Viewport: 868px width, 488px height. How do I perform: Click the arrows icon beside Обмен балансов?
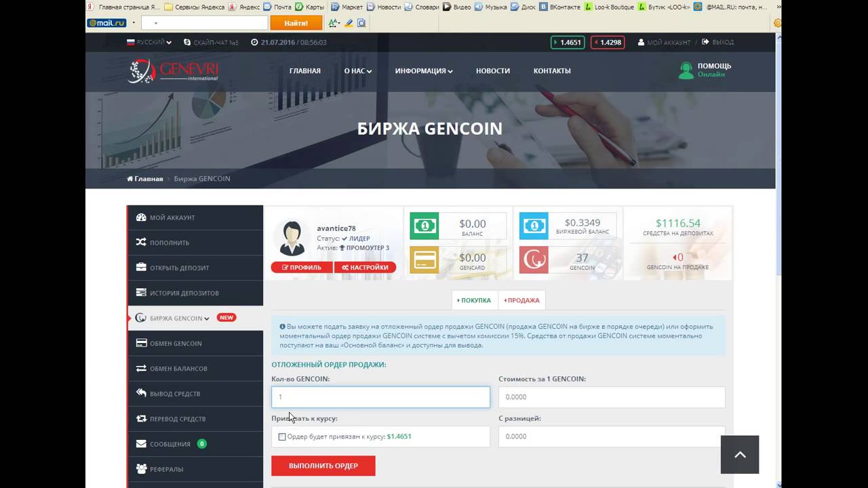coord(141,368)
